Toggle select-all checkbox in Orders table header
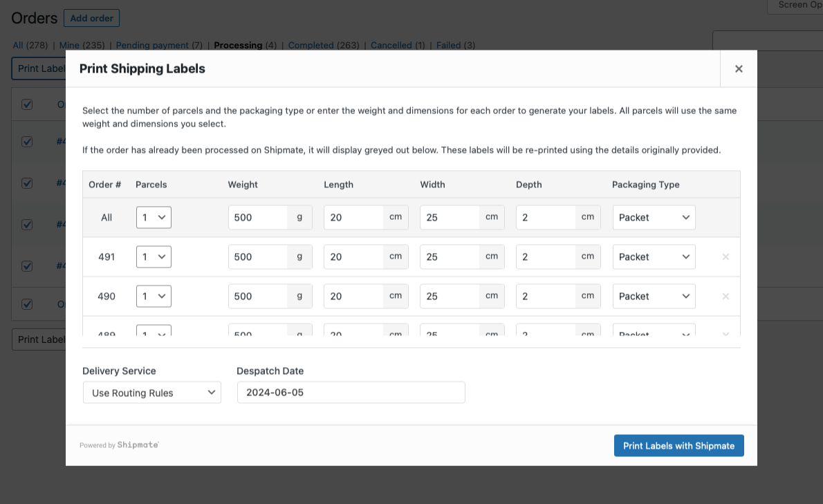The width and height of the screenshot is (823, 504). pos(27,104)
